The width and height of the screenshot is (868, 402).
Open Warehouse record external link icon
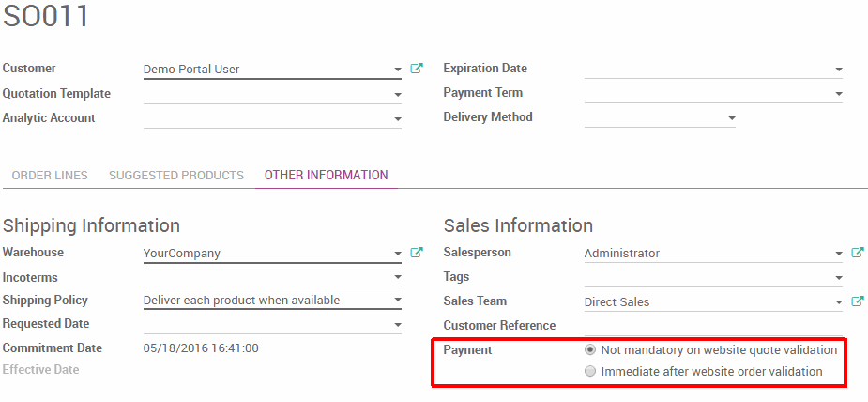pyautogui.click(x=417, y=253)
